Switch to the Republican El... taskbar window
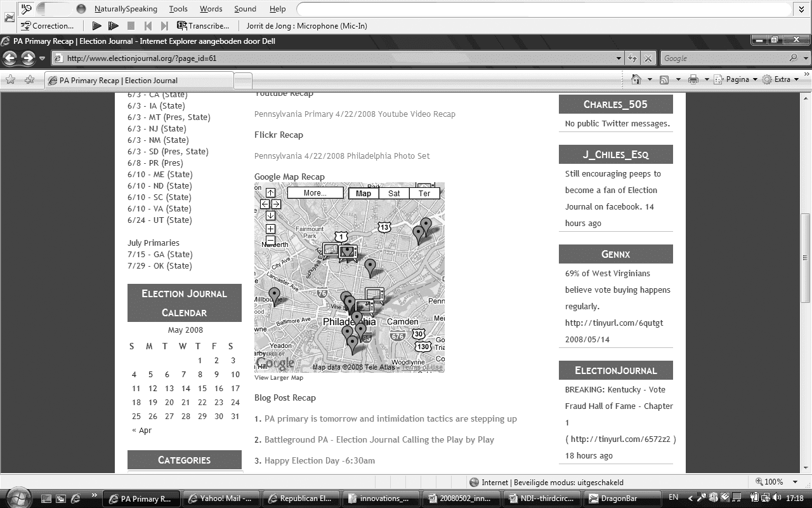The image size is (812, 508). click(301, 498)
